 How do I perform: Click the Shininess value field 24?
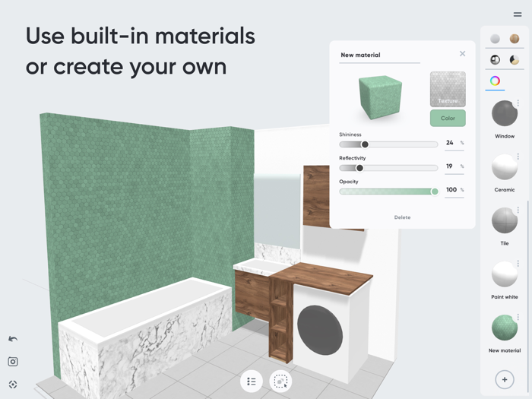454,143
